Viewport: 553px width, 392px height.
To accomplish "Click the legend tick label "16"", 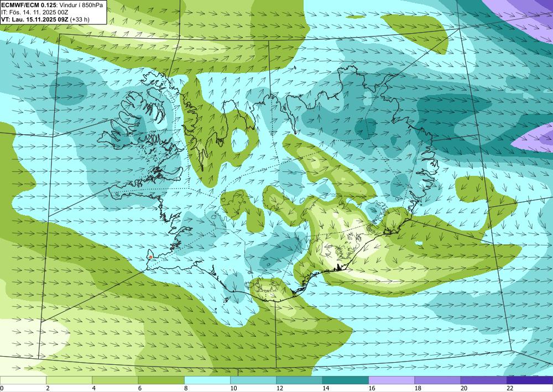I will click(x=372, y=389).
